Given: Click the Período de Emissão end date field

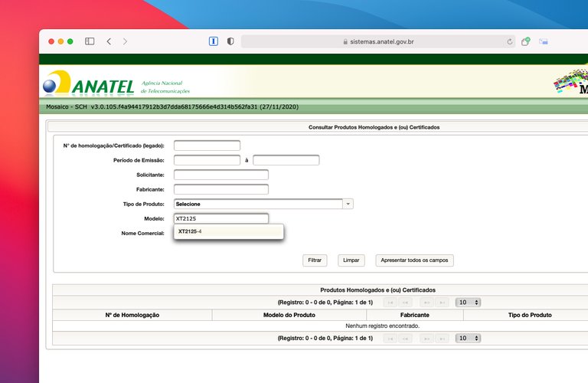Looking at the screenshot, I should (x=286, y=160).
